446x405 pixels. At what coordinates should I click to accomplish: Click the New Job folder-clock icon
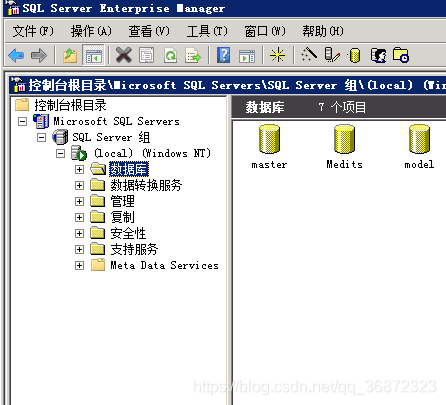pyautogui.click(x=401, y=55)
